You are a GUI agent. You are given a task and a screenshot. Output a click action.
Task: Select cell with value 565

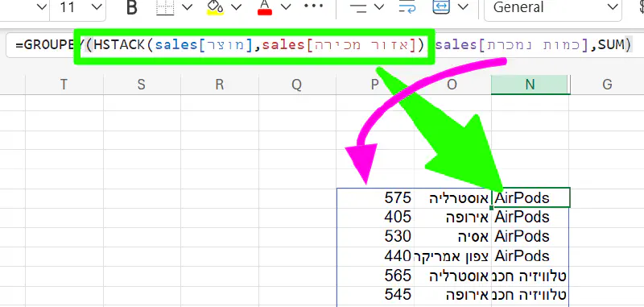coord(375,276)
